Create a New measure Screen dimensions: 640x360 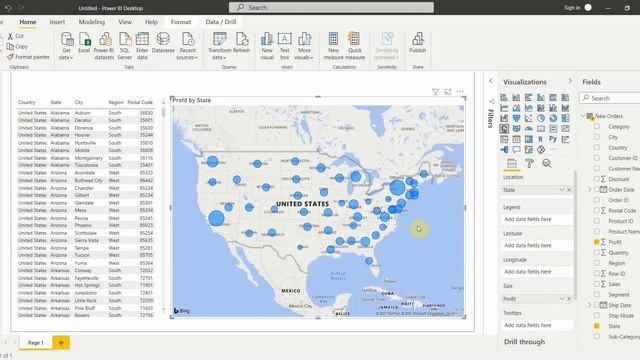pyautogui.click(x=333, y=46)
